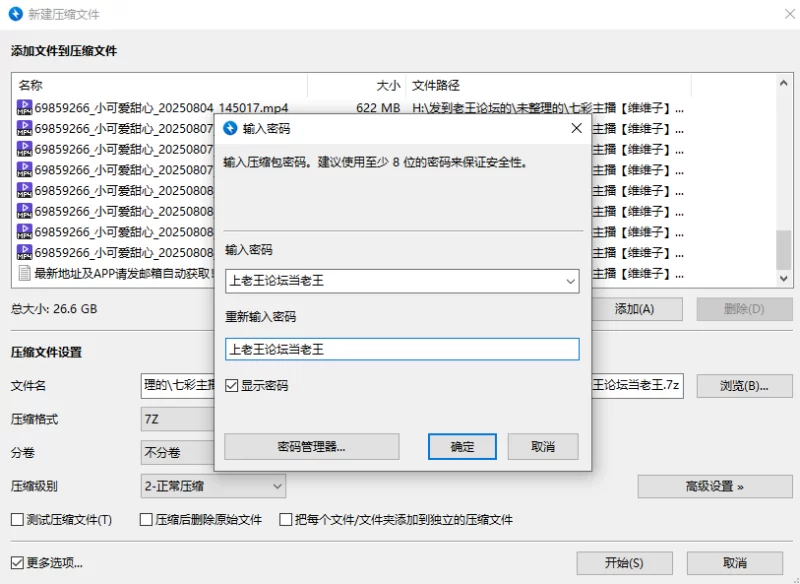Confirm password with 确定 button
Image resolution: width=800 pixels, height=584 pixels.
[462, 447]
